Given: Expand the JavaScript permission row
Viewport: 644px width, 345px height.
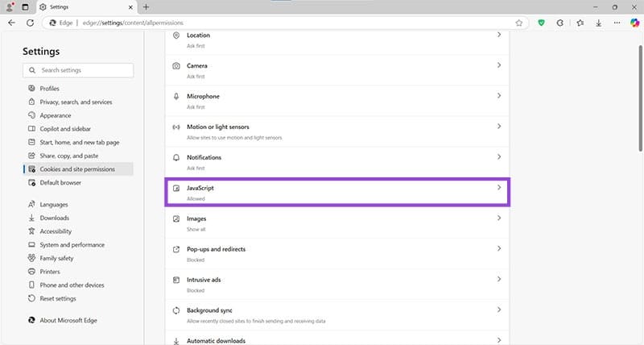Looking at the screenshot, I should click(x=337, y=192).
